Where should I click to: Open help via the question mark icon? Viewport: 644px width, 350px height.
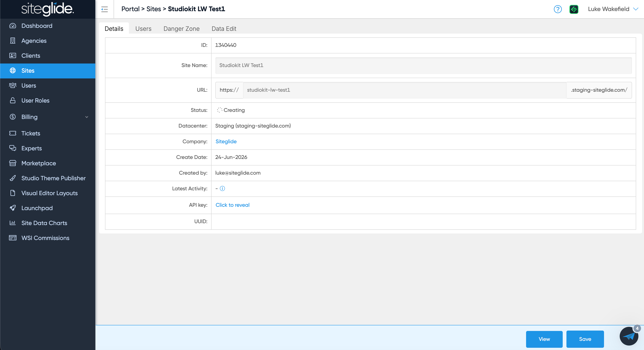558,9
